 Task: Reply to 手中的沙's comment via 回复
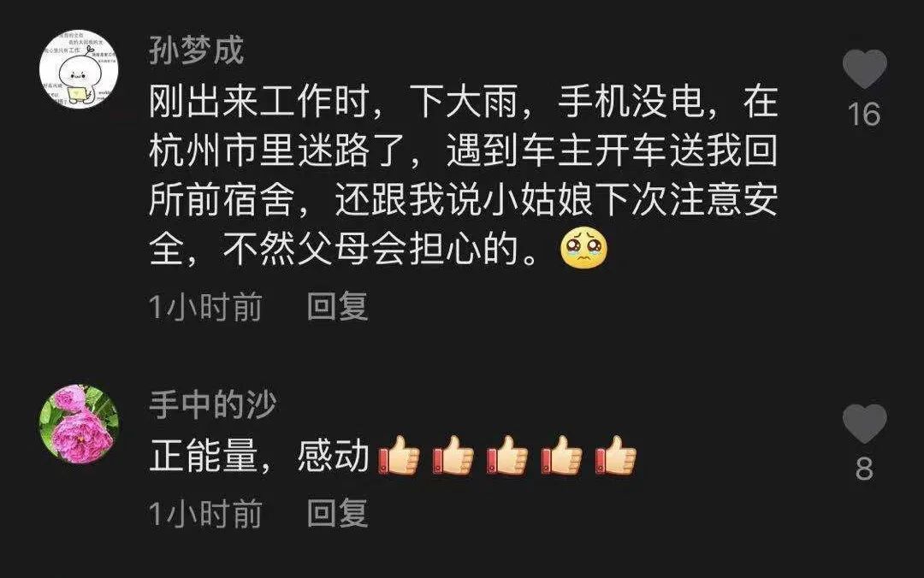click(338, 513)
